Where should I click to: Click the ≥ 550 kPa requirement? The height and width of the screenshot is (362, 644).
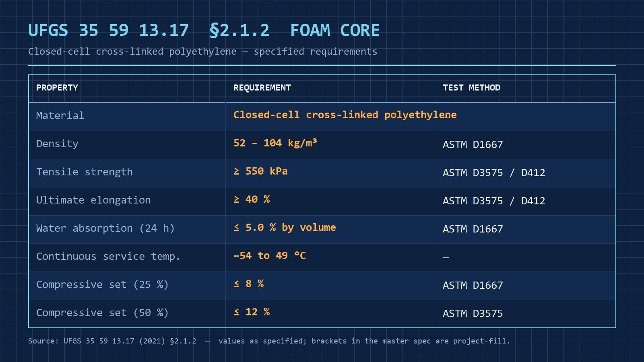(x=260, y=171)
